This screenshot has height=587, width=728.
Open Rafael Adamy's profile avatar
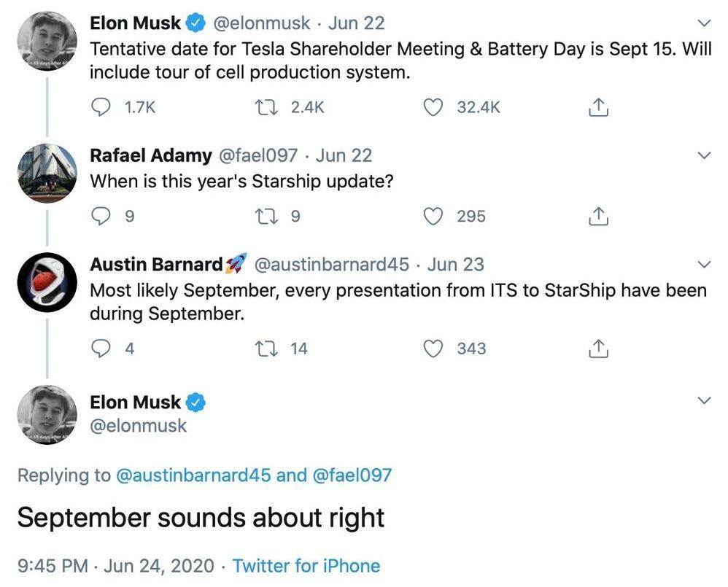click(x=47, y=174)
